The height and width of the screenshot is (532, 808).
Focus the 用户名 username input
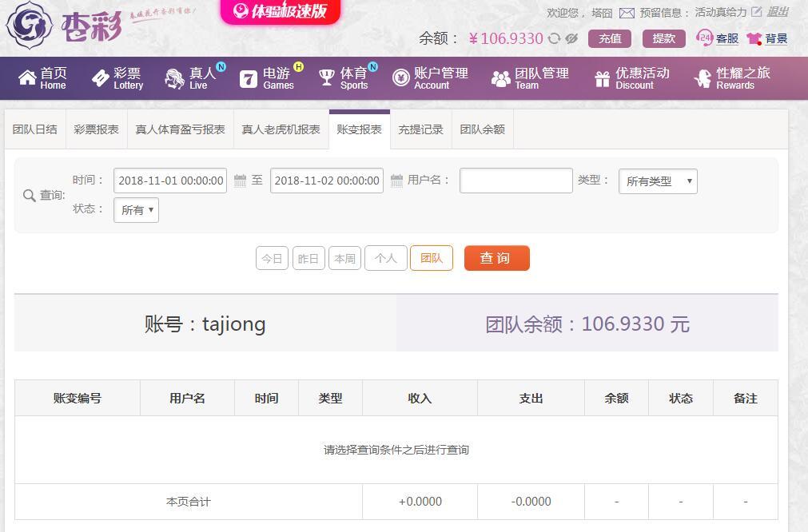click(x=515, y=181)
